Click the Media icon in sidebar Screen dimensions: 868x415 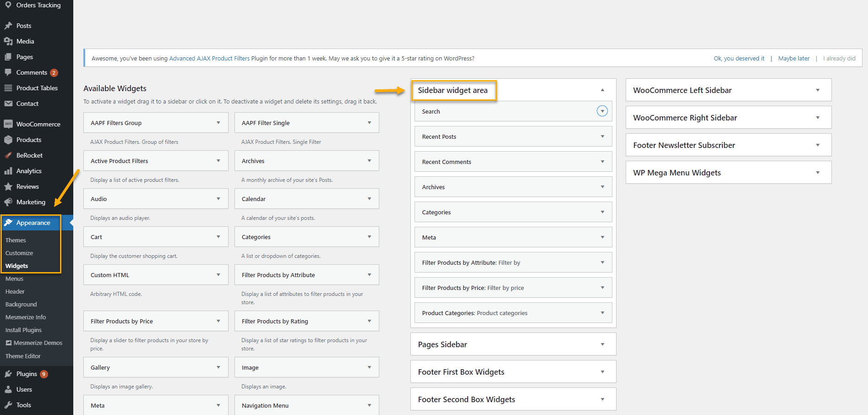8,41
